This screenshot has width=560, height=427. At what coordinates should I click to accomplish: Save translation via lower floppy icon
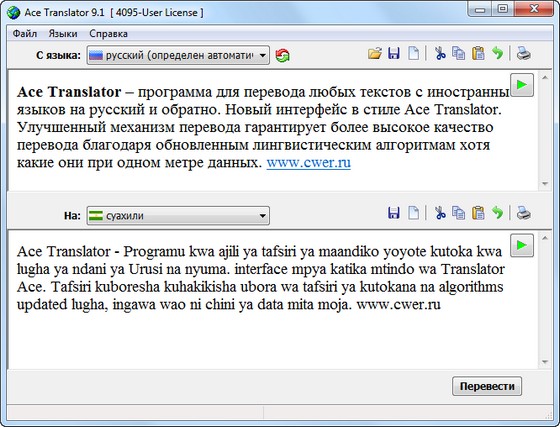[x=394, y=213]
